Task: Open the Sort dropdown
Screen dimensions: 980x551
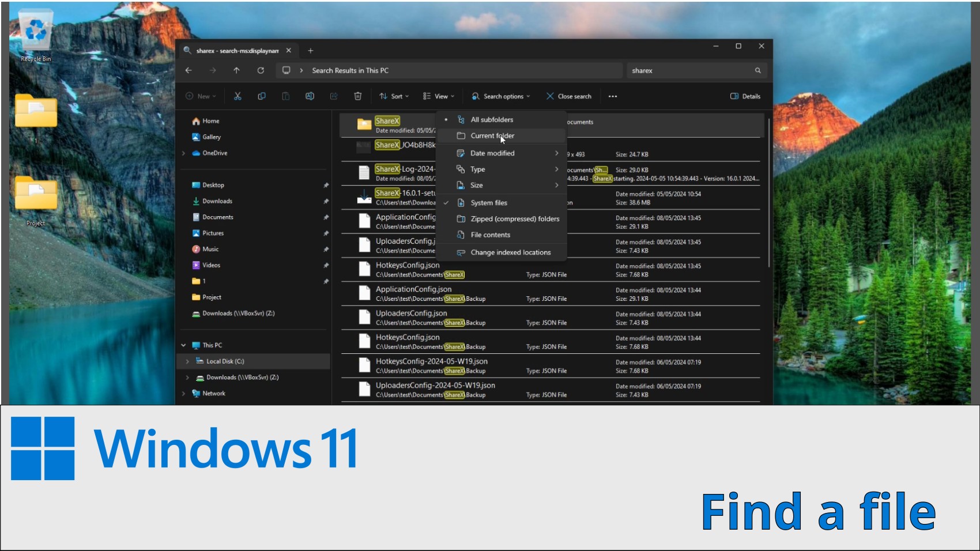Action: pyautogui.click(x=394, y=96)
